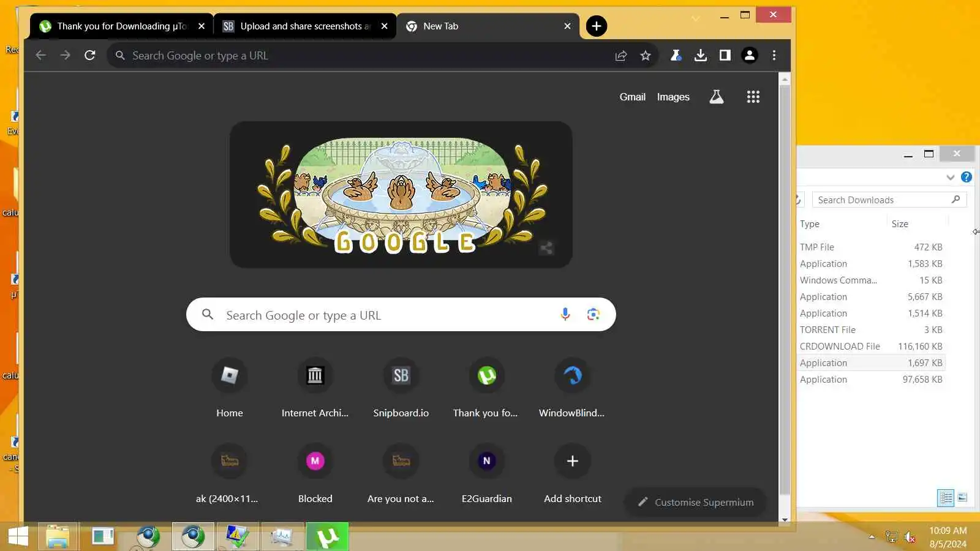Image resolution: width=980 pixels, height=551 pixels.
Task: Click the muted volume tray icon
Action: coord(910,538)
